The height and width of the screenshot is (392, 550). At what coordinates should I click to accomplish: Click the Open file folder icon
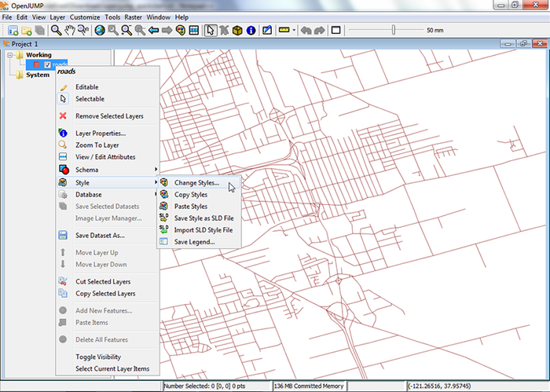[x=26, y=31]
